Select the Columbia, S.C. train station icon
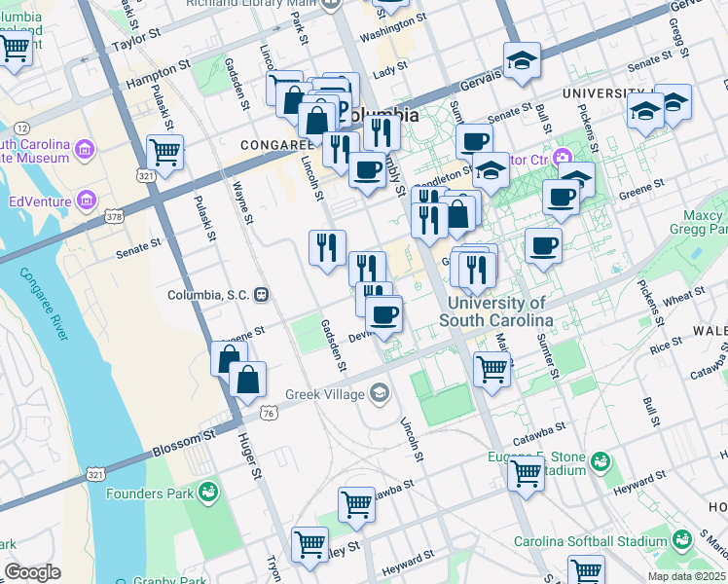This screenshot has height=584, width=728. (262, 295)
